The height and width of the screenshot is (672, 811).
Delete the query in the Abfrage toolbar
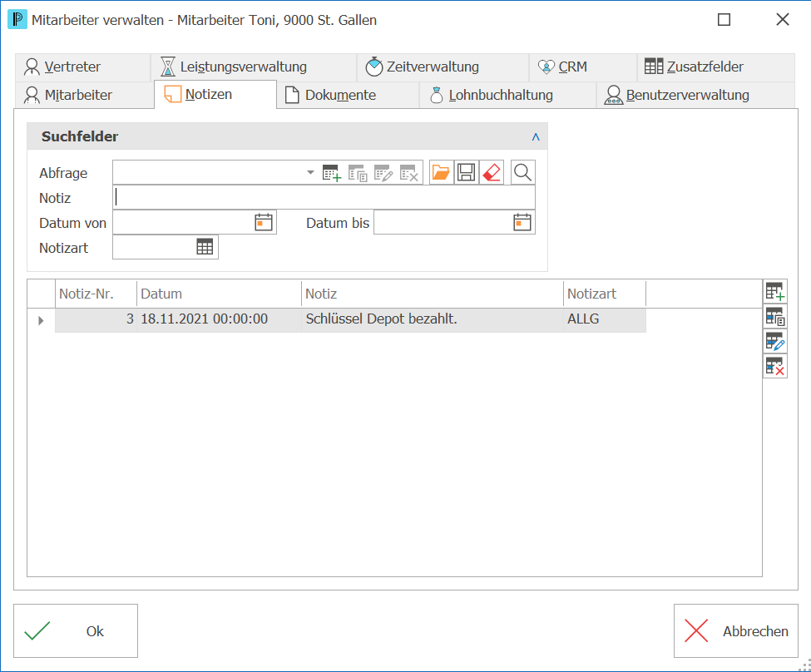[409, 173]
